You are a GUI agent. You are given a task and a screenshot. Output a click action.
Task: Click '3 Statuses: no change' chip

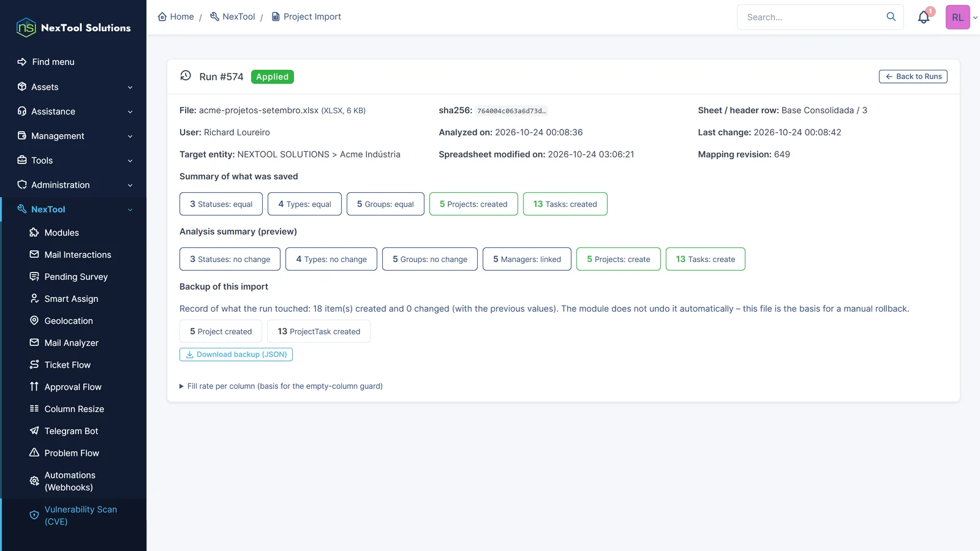click(230, 259)
